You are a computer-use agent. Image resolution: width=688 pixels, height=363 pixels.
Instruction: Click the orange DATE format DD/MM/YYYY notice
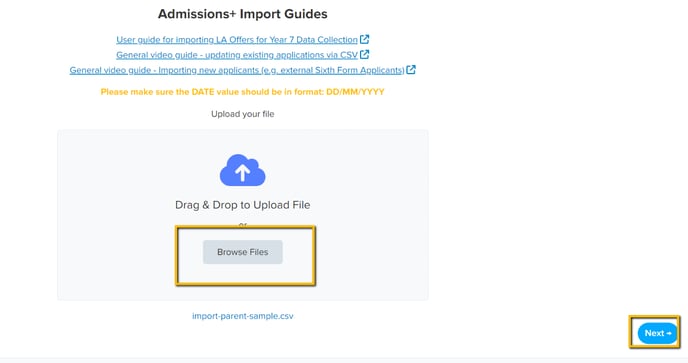(243, 92)
